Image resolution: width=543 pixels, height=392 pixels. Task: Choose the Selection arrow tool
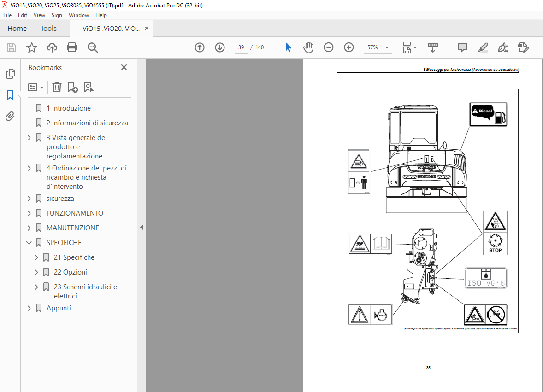pyautogui.click(x=288, y=47)
